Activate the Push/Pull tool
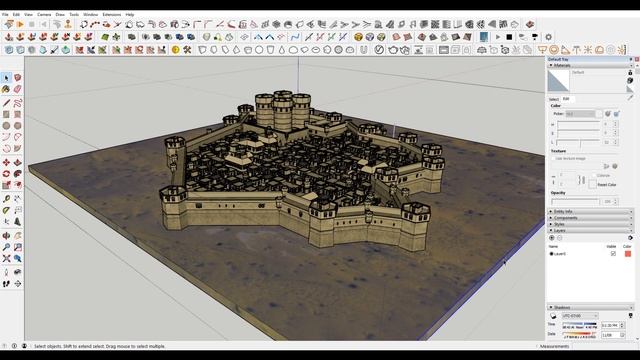 pos(18,162)
